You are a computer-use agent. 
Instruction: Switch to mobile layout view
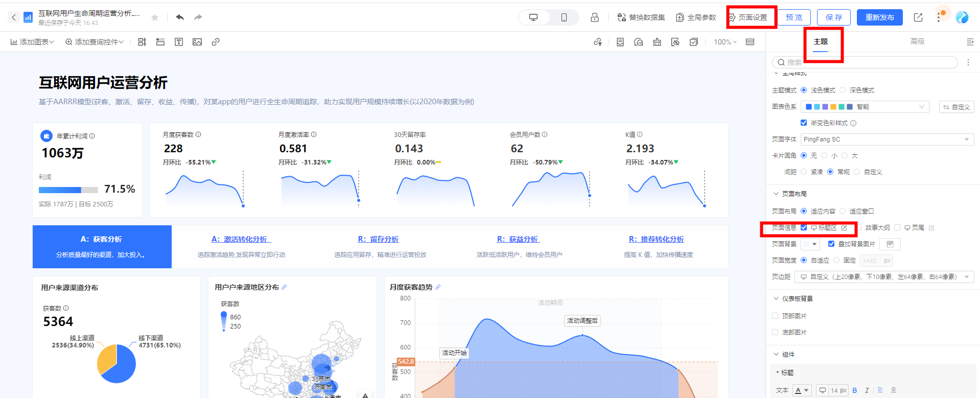click(x=564, y=17)
